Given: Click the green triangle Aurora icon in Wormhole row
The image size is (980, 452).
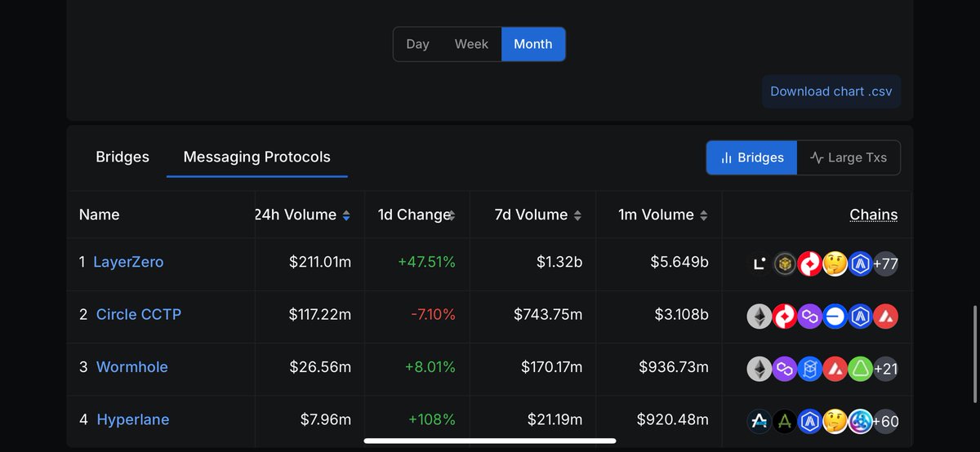Looking at the screenshot, I should click(861, 369).
